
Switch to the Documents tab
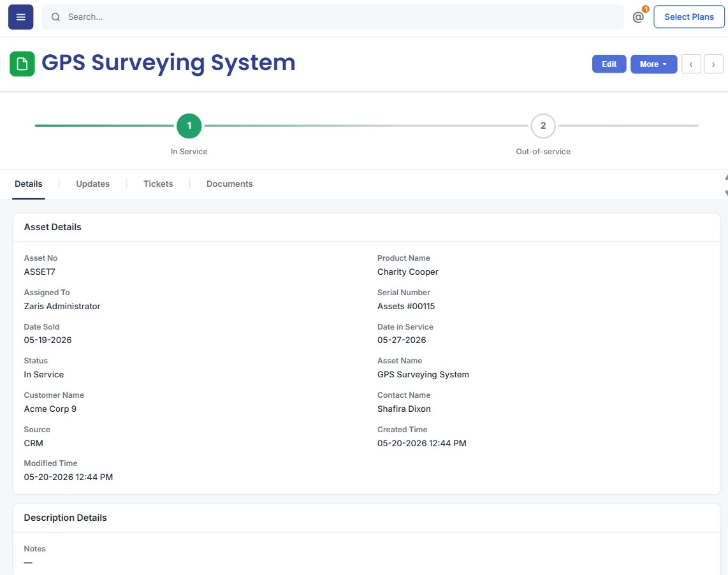pos(229,184)
